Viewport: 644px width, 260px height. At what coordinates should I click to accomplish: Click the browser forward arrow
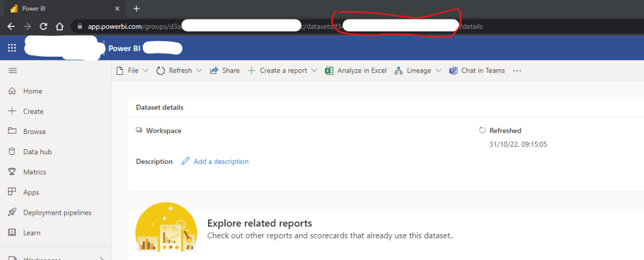pos(27,26)
